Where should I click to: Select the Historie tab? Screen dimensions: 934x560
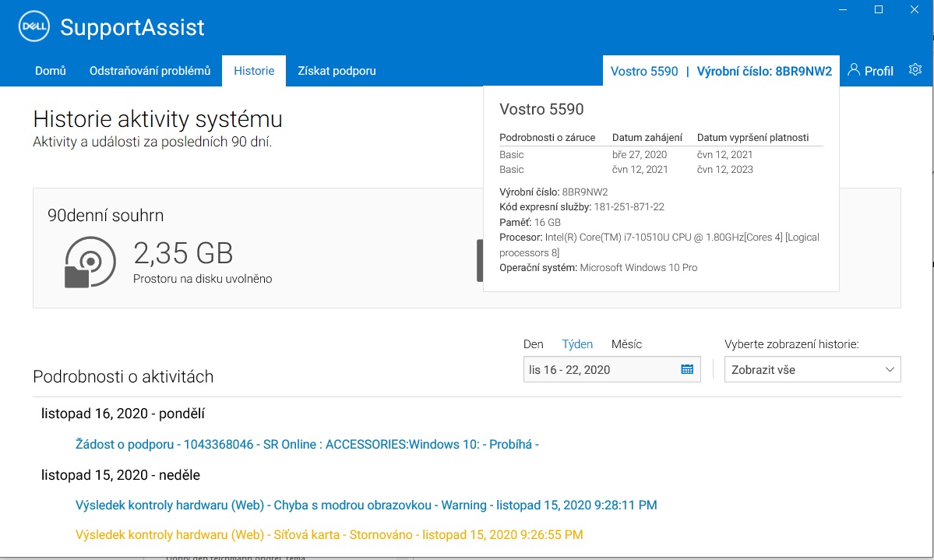click(254, 71)
